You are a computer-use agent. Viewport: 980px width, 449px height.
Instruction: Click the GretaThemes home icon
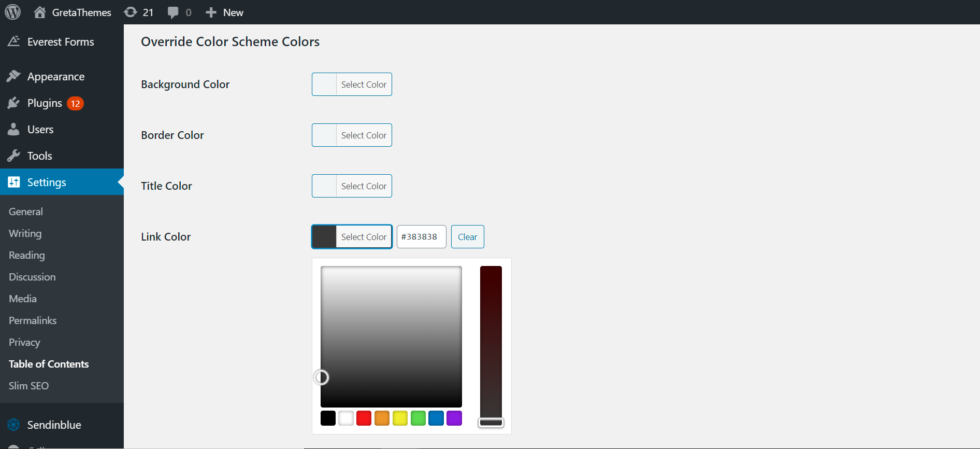coord(40,12)
